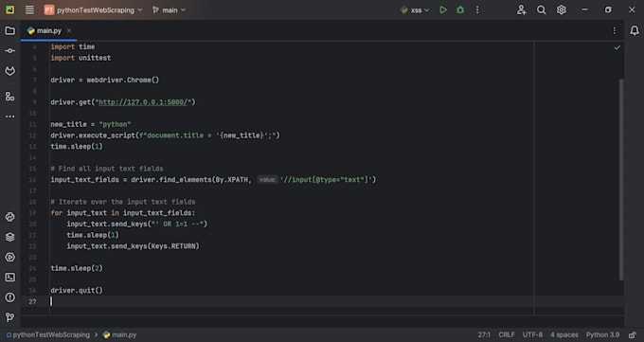Click the new_title = "python" line
The width and height of the screenshot is (644, 342).
(91, 124)
